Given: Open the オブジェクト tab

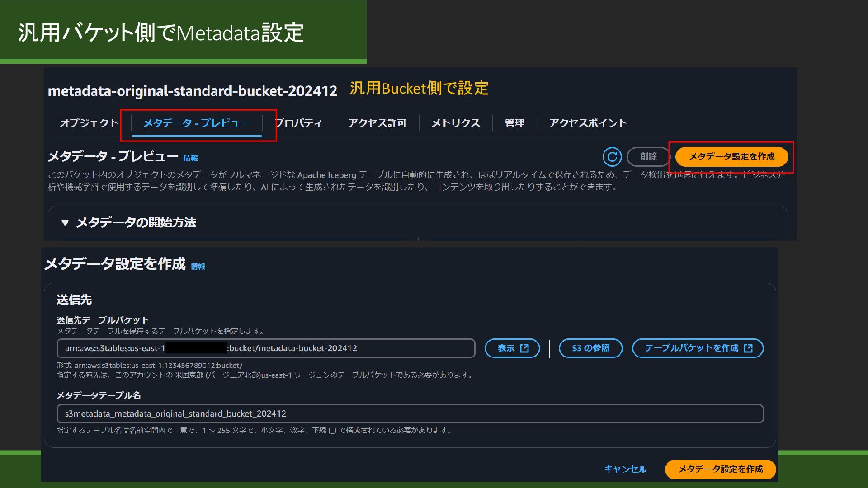Looking at the screenshot, I should [89, 123].
